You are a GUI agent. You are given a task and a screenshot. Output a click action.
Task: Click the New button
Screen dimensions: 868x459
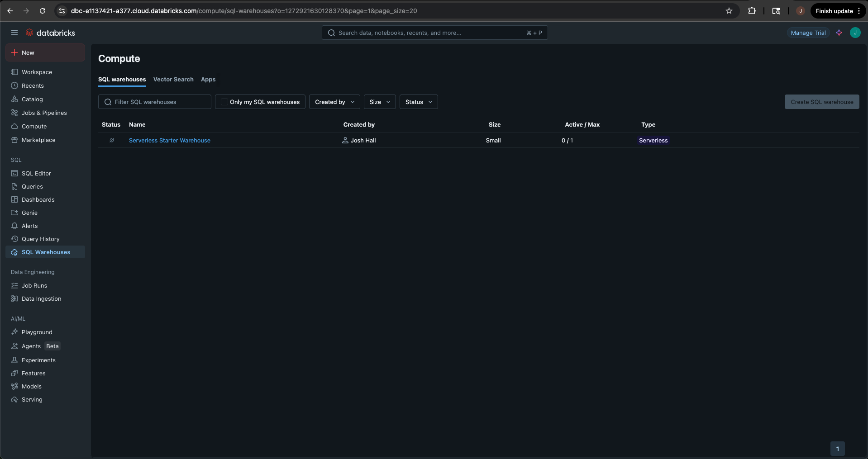[x=45, y=52]
